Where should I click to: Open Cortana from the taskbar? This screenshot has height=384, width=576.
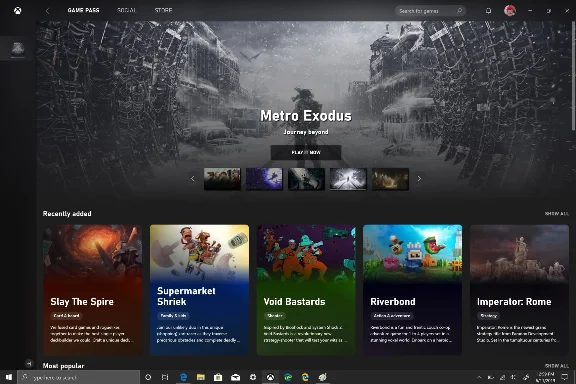pos(148,377)
